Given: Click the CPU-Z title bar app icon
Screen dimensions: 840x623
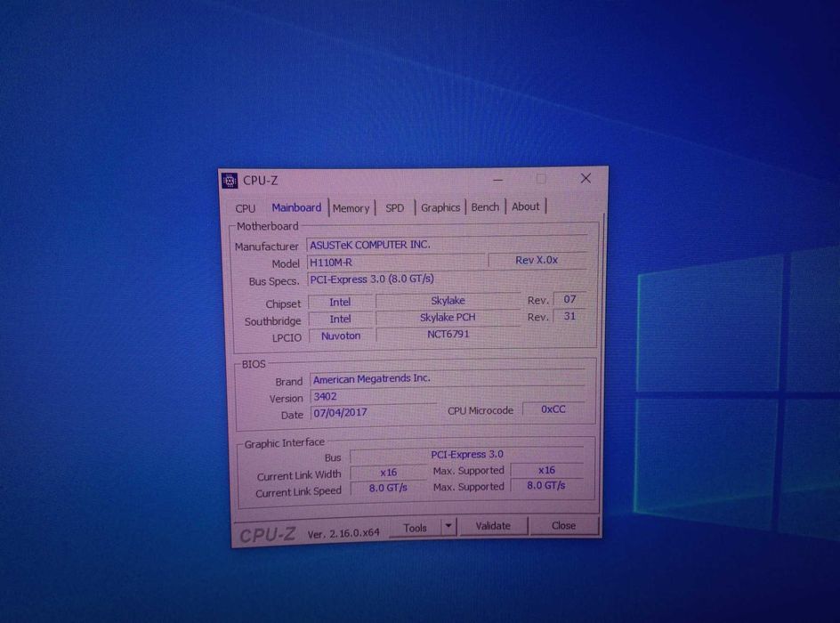Looking at the screenshot, I should coord(230,181).
